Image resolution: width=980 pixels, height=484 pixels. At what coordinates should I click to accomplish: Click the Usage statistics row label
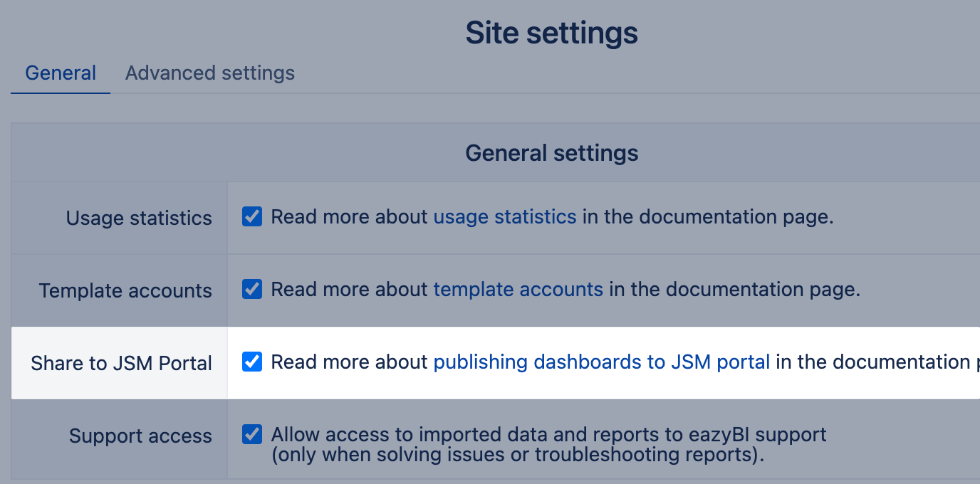pos(139,218)
